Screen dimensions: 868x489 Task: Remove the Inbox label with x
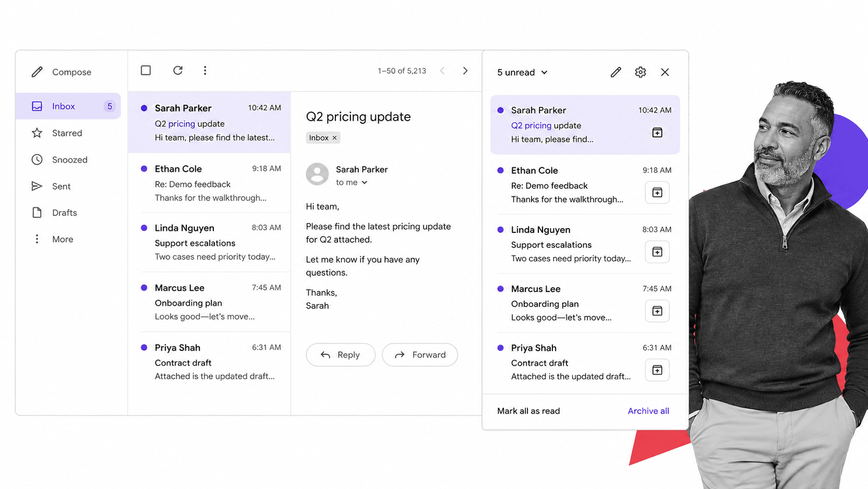(x=335, y=138)
